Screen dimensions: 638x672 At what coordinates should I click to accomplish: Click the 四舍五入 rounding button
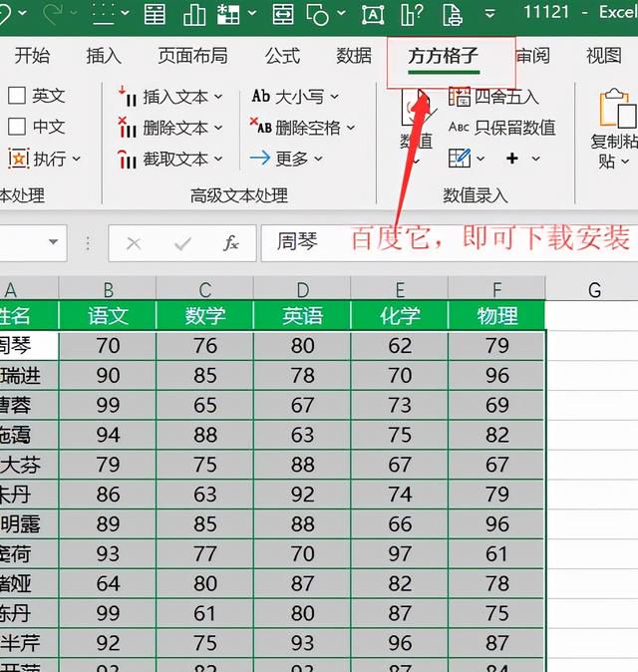pyautogui.click(x=493, y=97)
